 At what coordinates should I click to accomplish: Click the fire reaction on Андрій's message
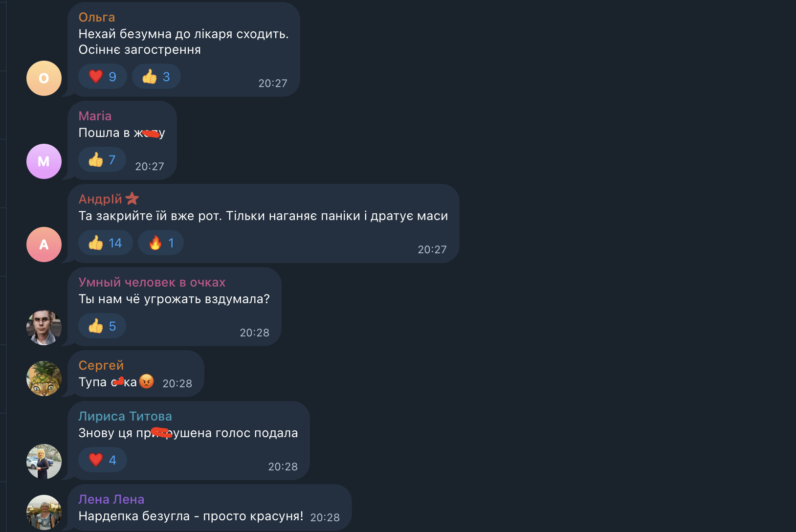pos(161,243)
